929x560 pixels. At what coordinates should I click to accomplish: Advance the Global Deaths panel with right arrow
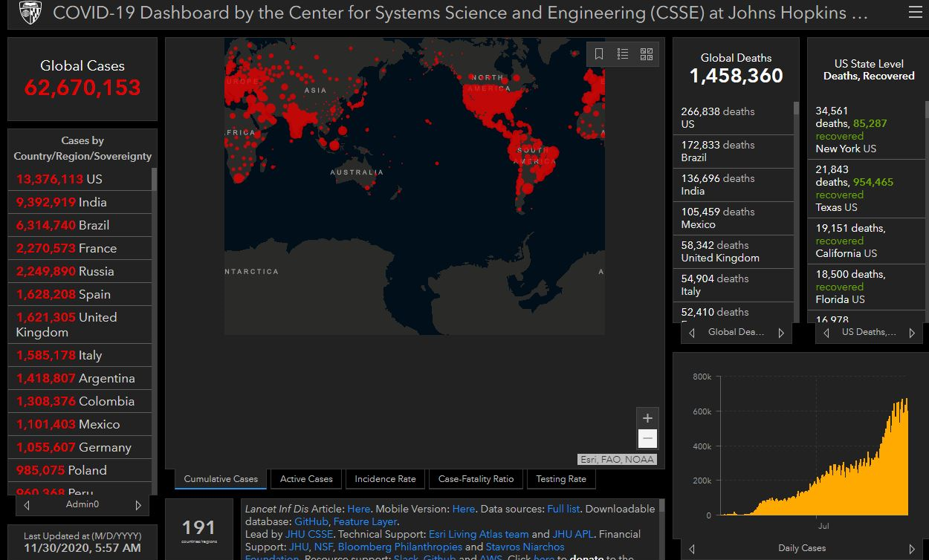[x=781, y=333]
